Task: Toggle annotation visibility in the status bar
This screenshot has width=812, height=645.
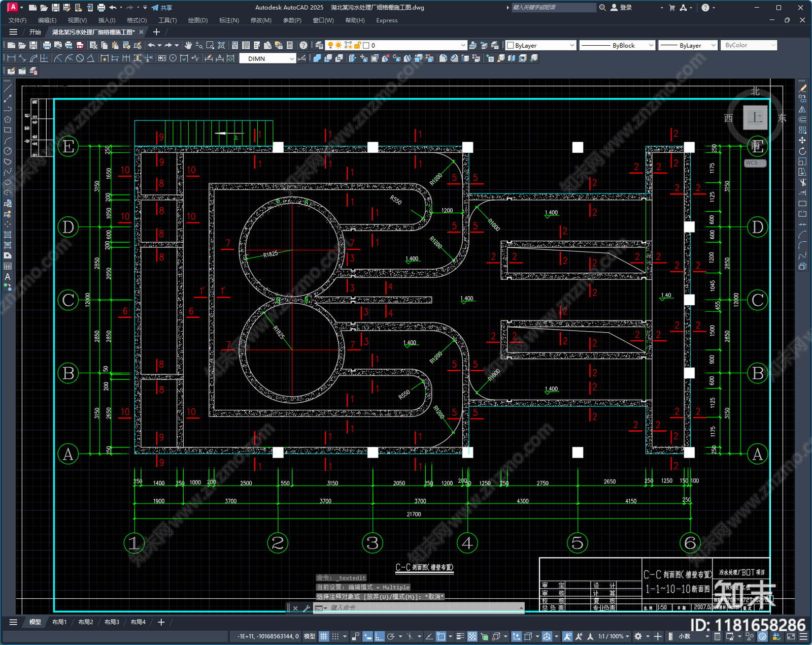Action: (567, 636)
